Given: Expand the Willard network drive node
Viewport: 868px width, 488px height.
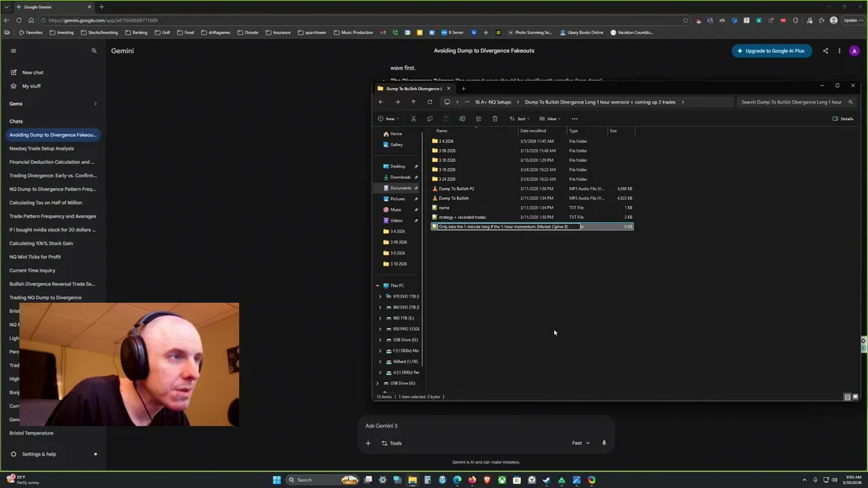Looking at the screenshot, I should coord(380,361).
